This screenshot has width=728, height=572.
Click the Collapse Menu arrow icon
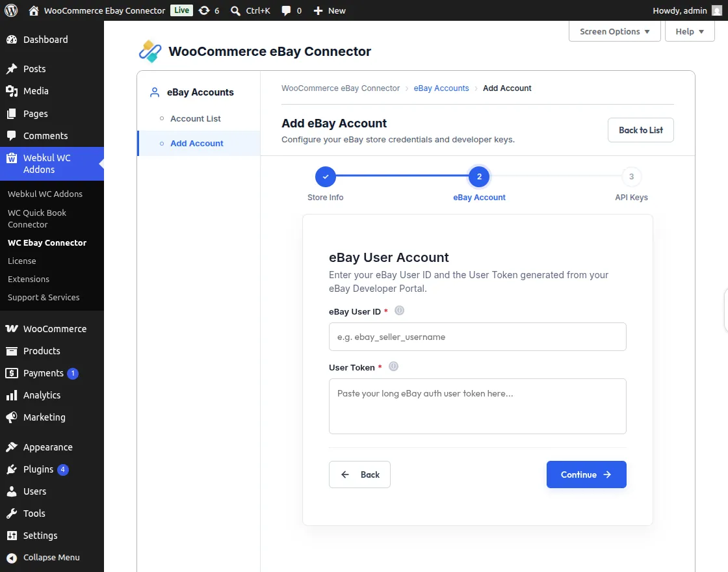[12, 558]
